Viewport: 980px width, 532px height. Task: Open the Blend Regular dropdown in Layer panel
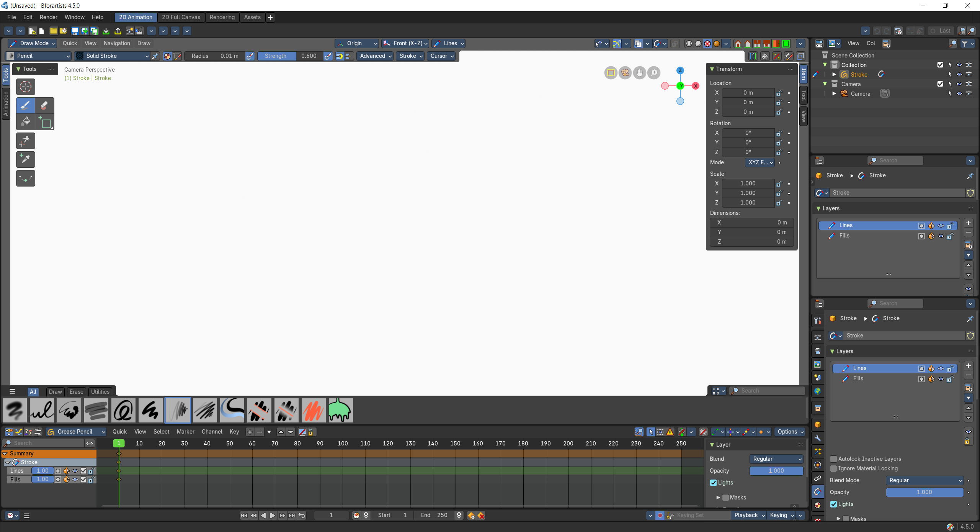[x=776, y=459]
